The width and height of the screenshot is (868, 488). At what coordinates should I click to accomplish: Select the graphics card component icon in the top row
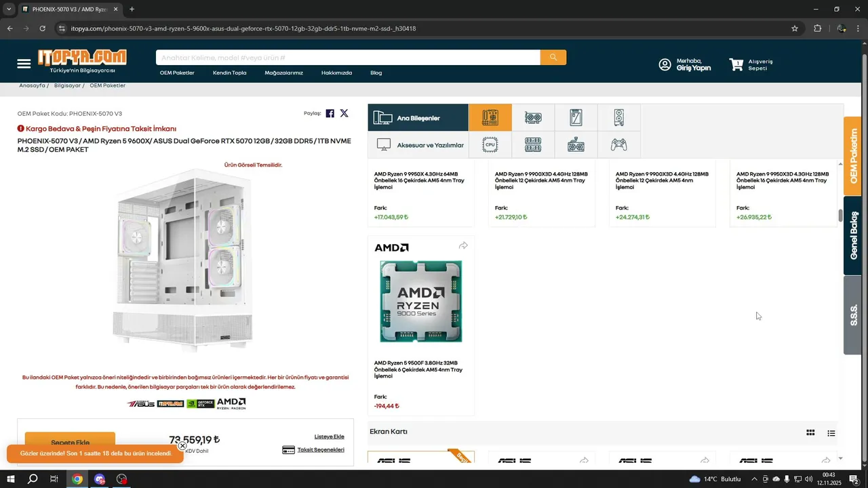pyautogui.click(x=533, y=117)
